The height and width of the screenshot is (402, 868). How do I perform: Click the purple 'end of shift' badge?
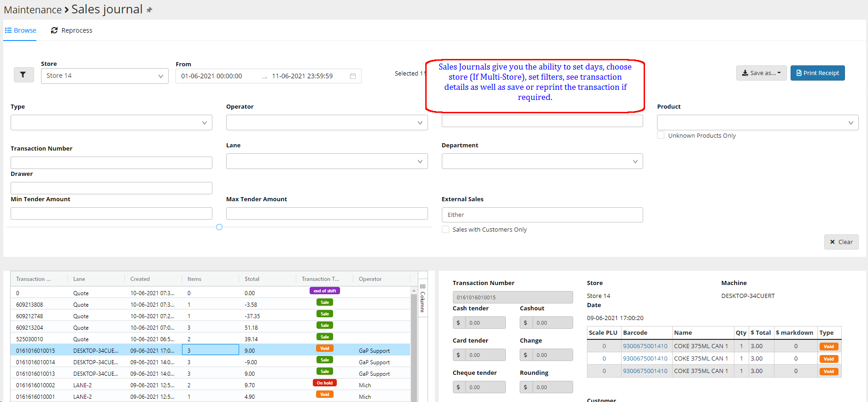(325, 291)
